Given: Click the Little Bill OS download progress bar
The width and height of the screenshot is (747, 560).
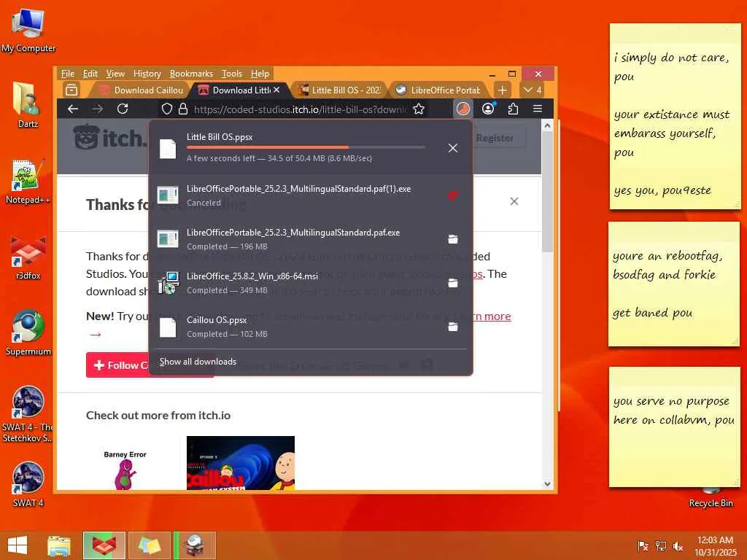Looking at the screenshot, I should [306, 147].
